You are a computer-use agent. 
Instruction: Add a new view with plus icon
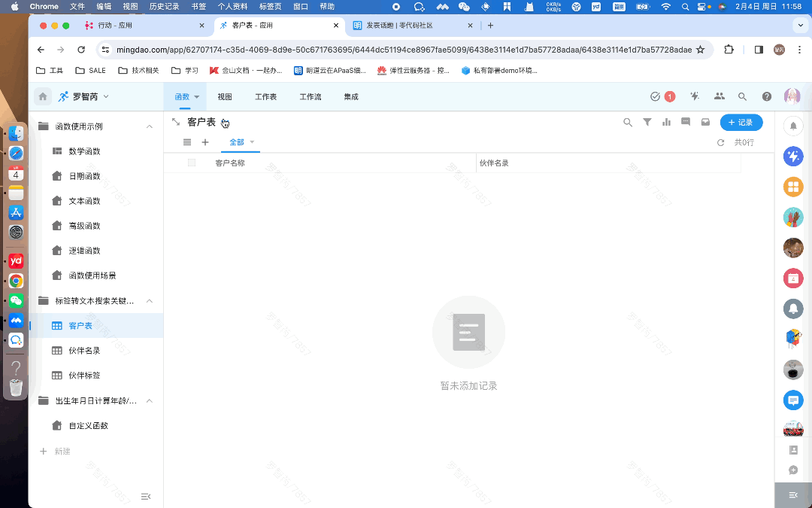pos(205,142)
